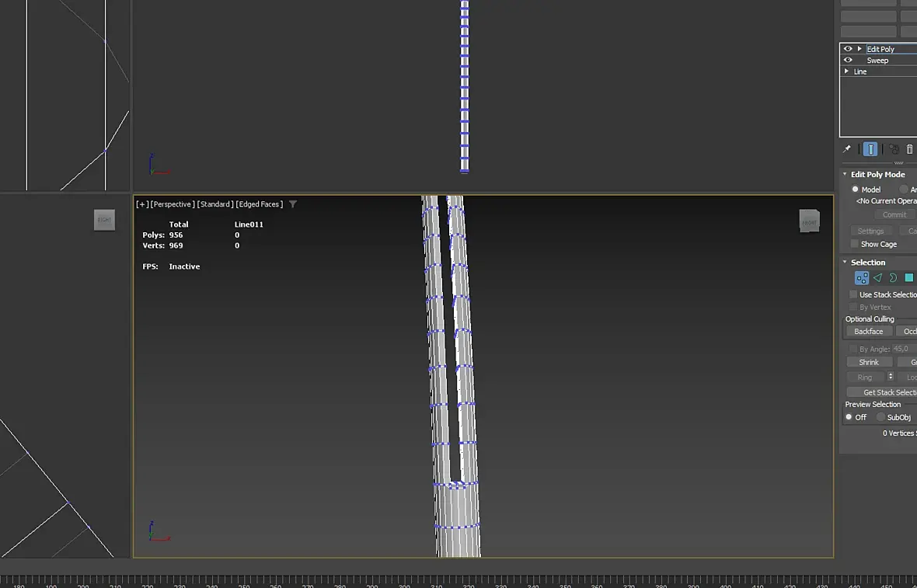Open the viewport filter funnel icon
Image resolution: width=917 pixels, height=588 pixels.
(x=293, y=204)
